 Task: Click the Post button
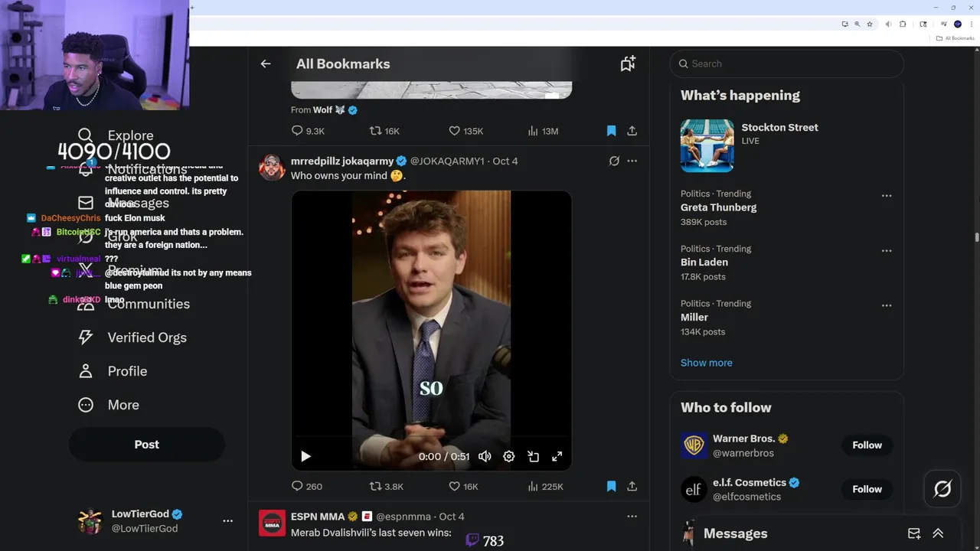(147, 445)
